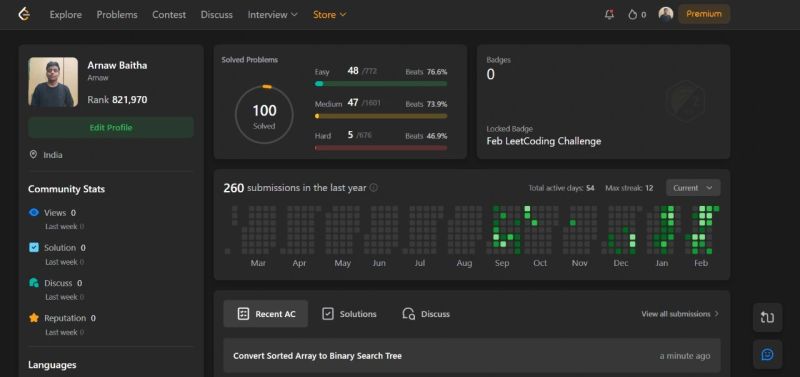Screen dimensions: 800x377
Task: Open the Current year dropdown
Action: pyautogui.click(x=693, y=188)
